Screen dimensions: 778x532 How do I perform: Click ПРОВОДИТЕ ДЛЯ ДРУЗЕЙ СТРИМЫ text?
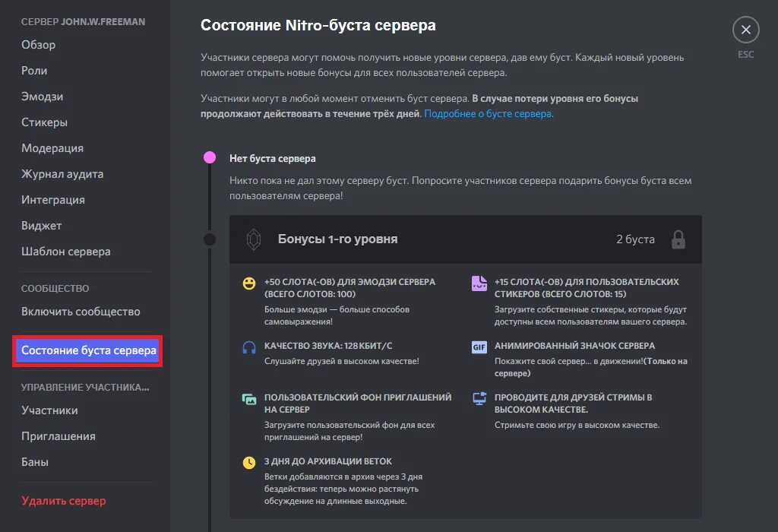(573, 404)
